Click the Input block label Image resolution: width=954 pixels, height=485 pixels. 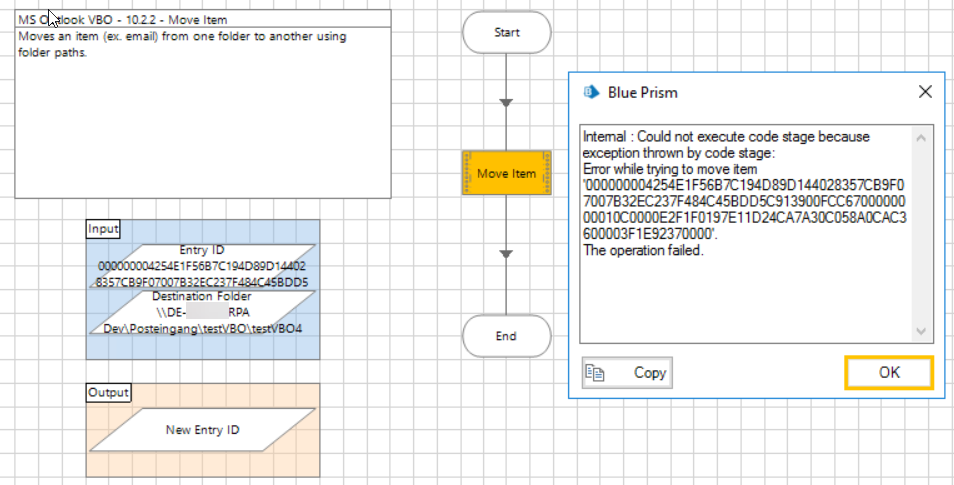[103, 229]
